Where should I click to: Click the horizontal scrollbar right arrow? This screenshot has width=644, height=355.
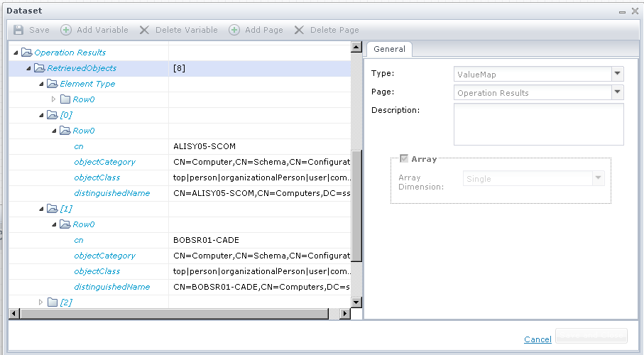click(344, 314)
